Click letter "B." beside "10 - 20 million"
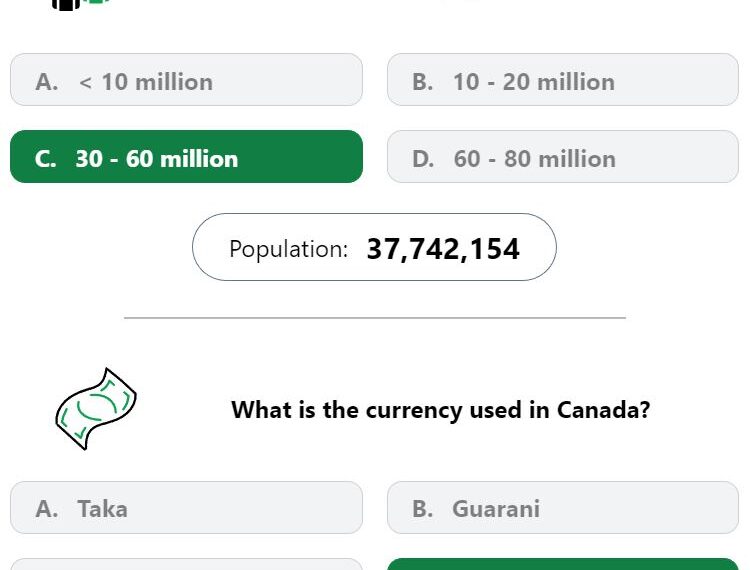Viewport: 750px width, 570px height. [x=423, y=82]
